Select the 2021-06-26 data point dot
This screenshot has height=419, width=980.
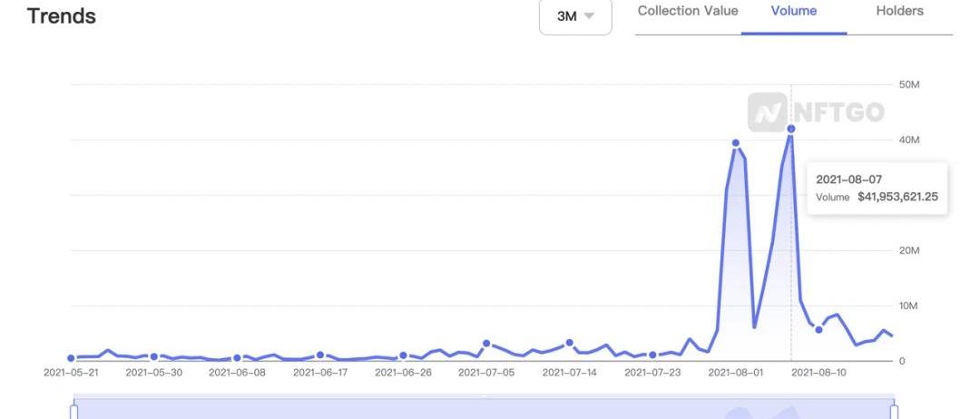click(404, 356)
